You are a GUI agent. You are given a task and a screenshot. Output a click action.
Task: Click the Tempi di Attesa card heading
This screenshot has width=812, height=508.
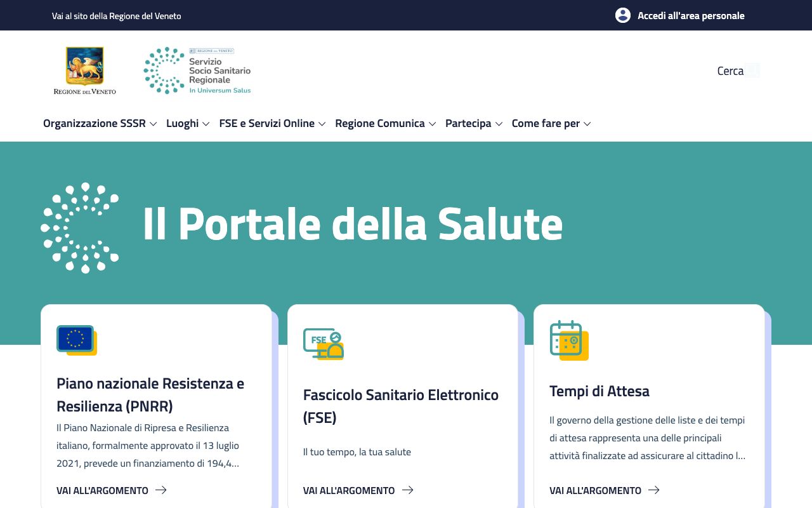[599, 391]
